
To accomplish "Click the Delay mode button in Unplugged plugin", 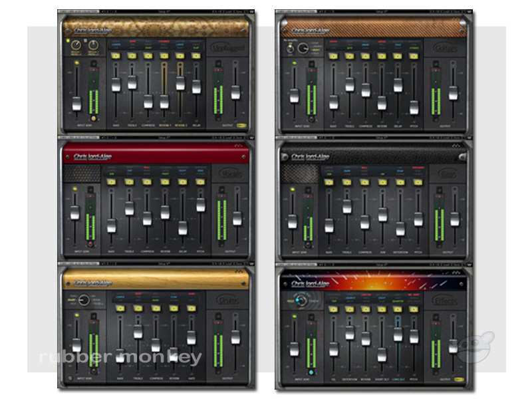I will pyautogui.click(x=196, y=56).
